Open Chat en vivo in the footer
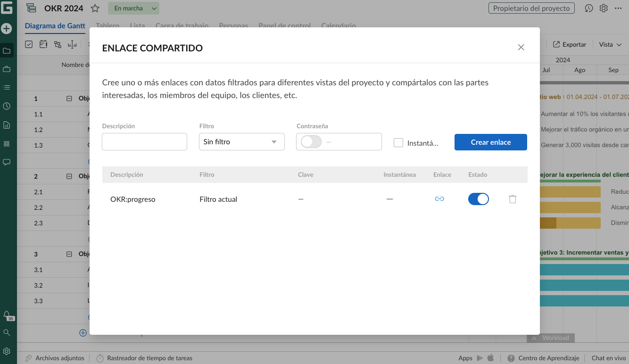 tap(609, 358)
